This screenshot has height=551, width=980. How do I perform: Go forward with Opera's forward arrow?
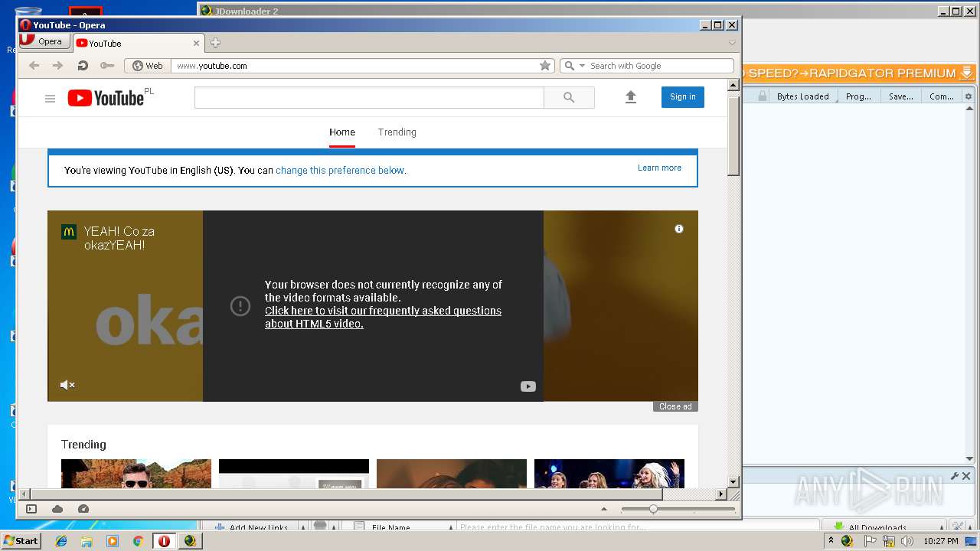(x=57, y=66)
